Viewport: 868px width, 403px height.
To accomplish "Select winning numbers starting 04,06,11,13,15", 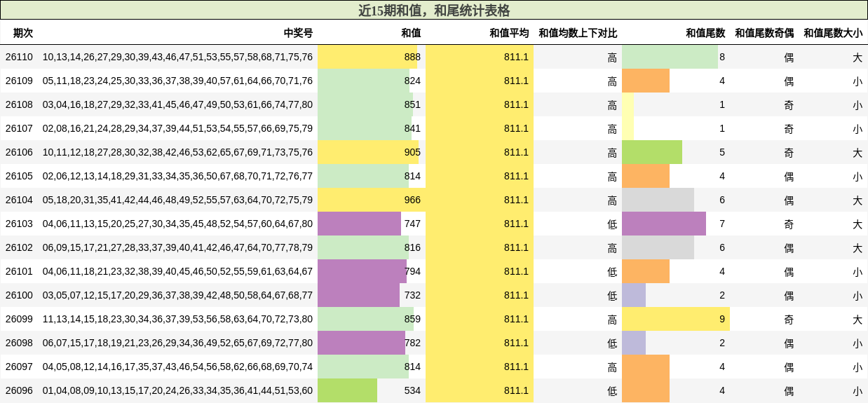I will (x=177, y=224).
